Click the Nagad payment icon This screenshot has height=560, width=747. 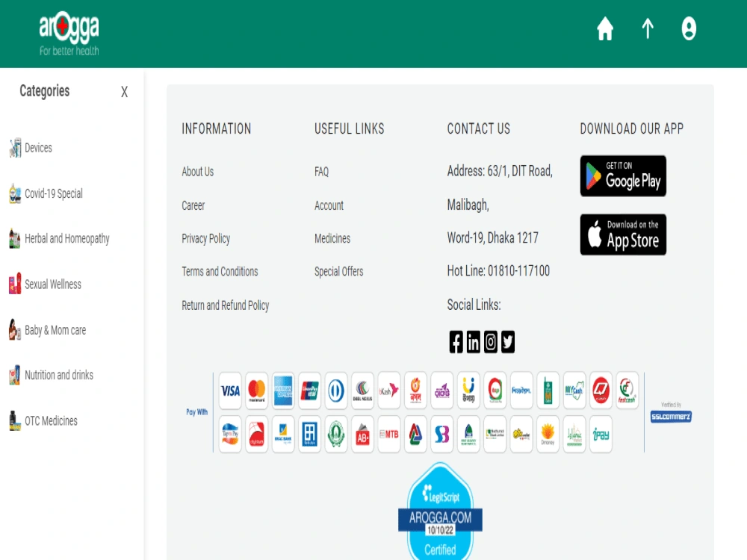pos(415,391)
